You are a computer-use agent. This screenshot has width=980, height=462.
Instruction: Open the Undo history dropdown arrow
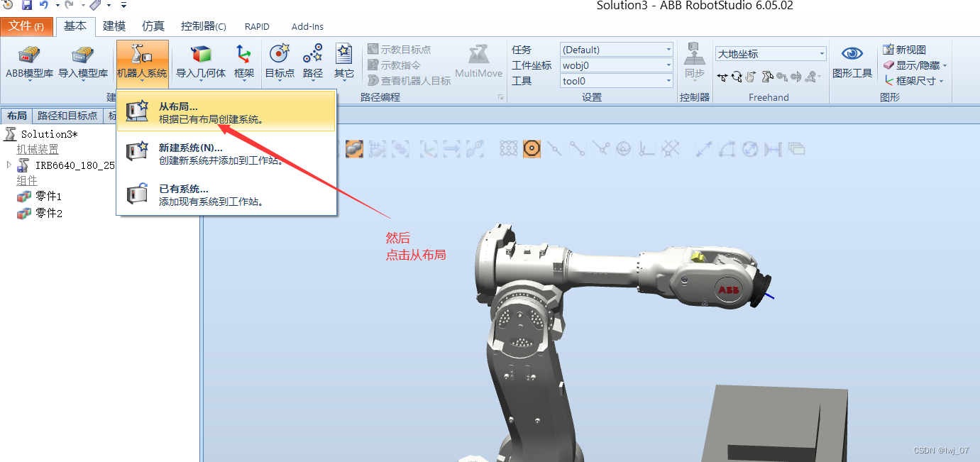click(57, 6)
